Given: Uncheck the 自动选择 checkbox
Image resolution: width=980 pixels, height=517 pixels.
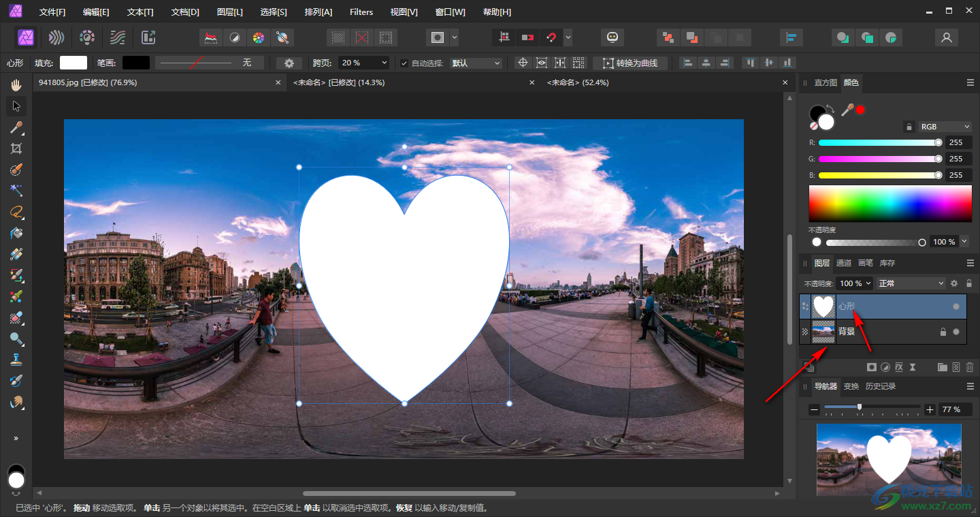Looking at the screenshot, I should point(404,63).
